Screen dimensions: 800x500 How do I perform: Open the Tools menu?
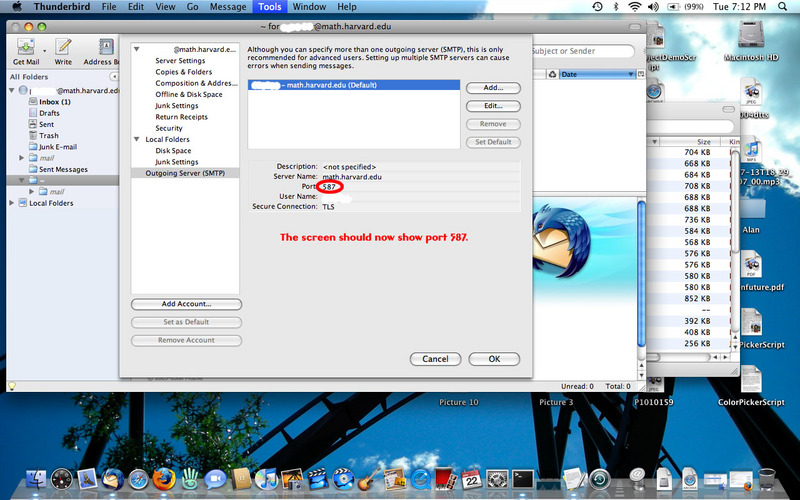[x=270, y=6]
